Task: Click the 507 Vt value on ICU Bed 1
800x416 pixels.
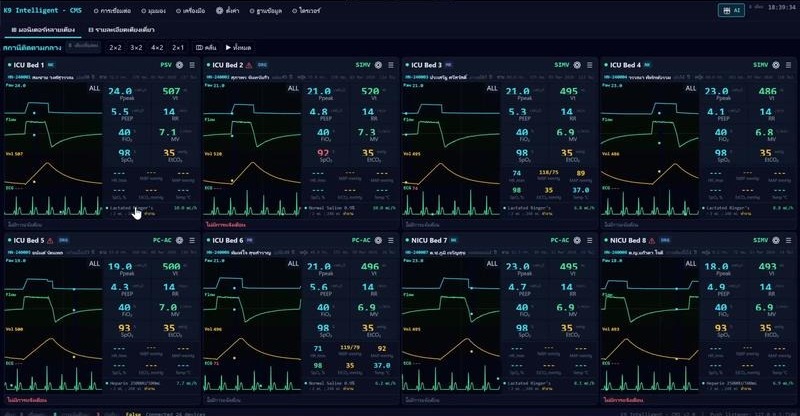Action: [x=171, y=91]
